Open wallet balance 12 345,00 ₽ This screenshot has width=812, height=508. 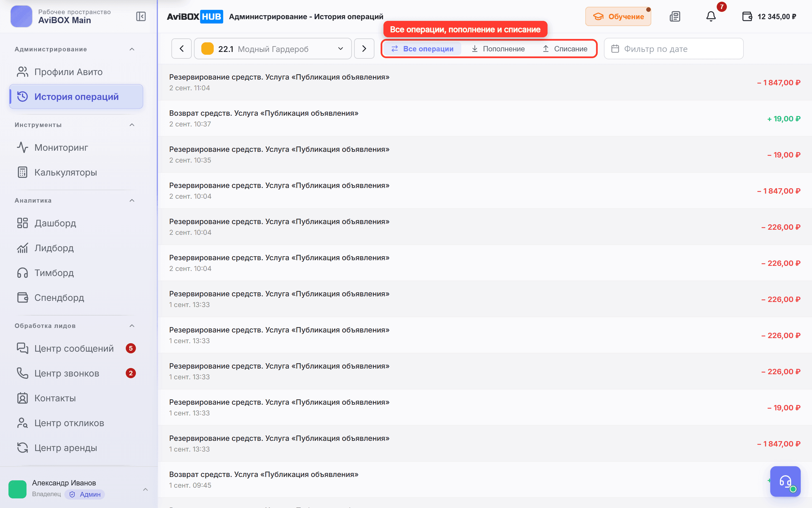(769, 16)
